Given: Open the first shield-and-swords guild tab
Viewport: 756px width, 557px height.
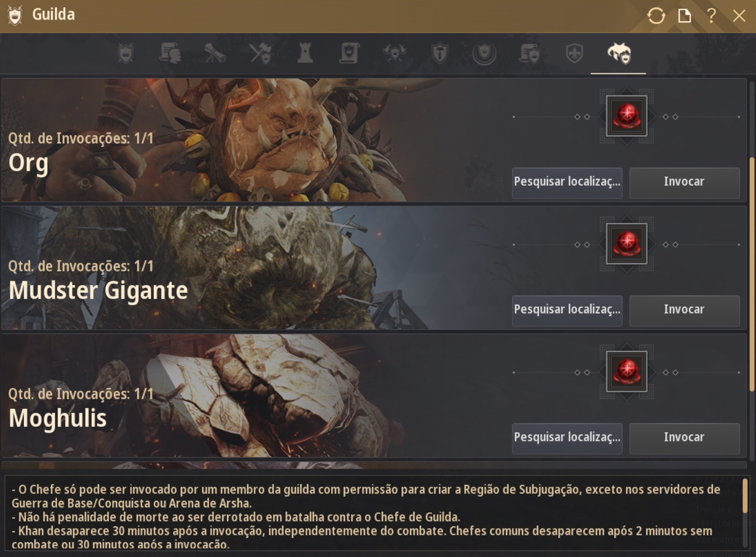Looking at the screenshot, I should click(x=126, y=53).
